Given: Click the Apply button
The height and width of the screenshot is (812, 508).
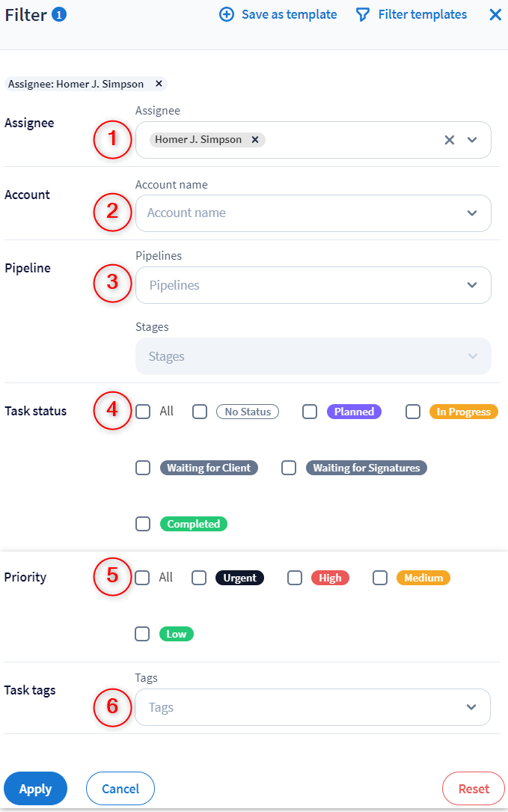Looking at the screenshot, I should pyautogui.click(x=35, y=789).
